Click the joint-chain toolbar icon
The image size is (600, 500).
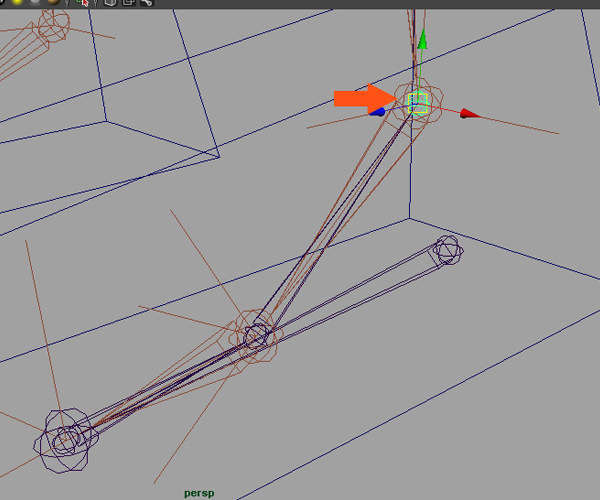coord(147,3)
